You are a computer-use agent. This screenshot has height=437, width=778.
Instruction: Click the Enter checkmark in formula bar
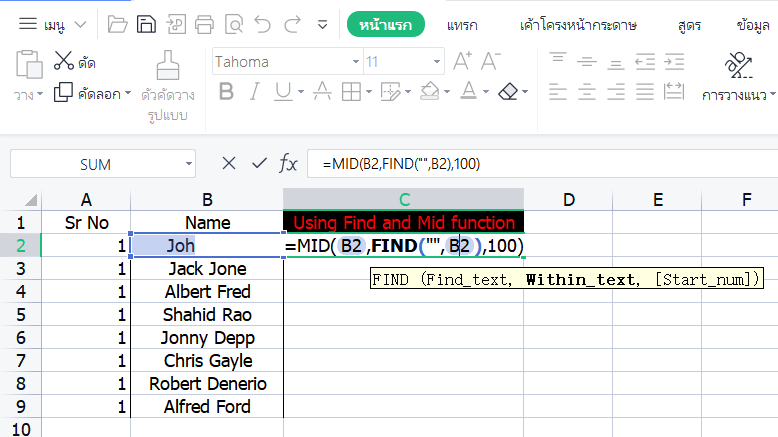click(259, 163)
